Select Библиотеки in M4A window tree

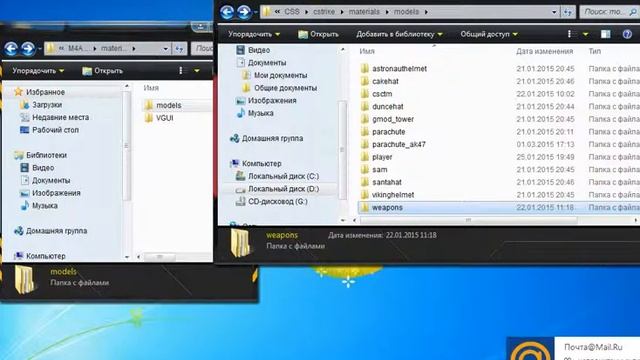click(x=40, y=155)
